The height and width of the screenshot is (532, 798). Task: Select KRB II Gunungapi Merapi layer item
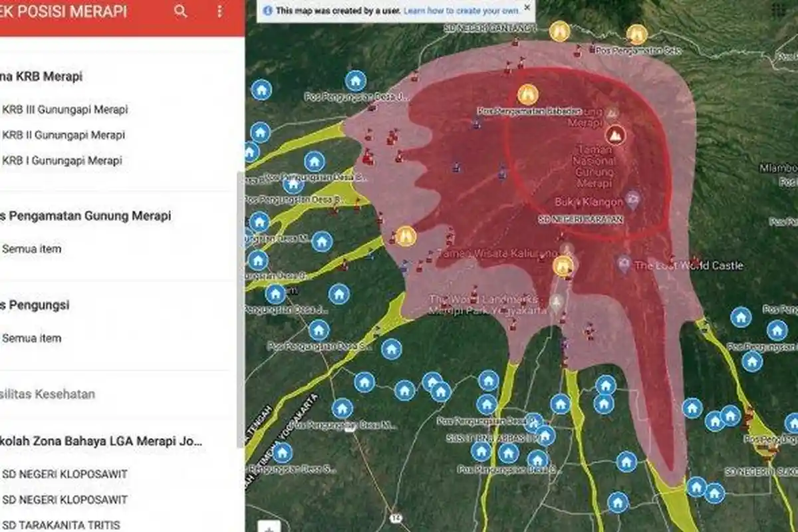pyautogui.click(x=63, y=135)
